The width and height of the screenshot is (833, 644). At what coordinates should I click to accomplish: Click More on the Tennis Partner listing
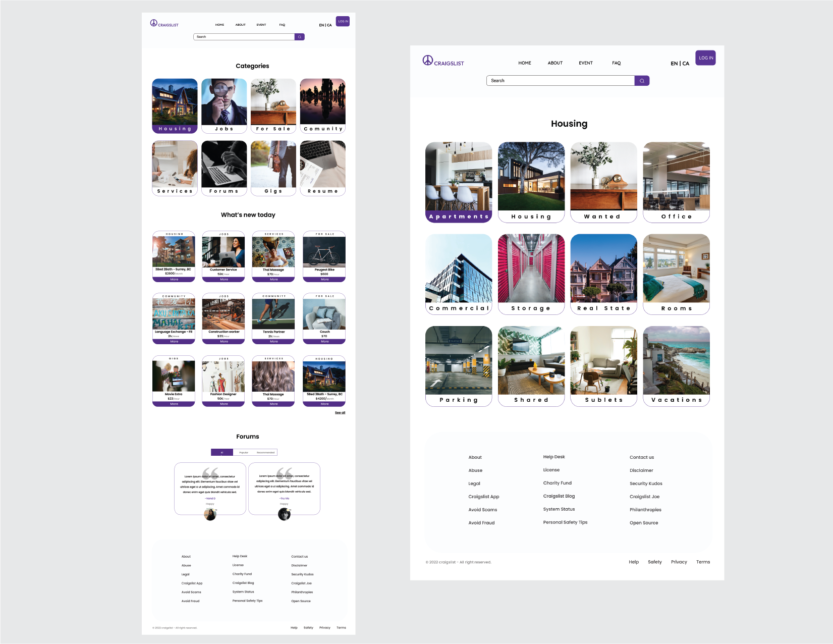[x=274, y=341]
